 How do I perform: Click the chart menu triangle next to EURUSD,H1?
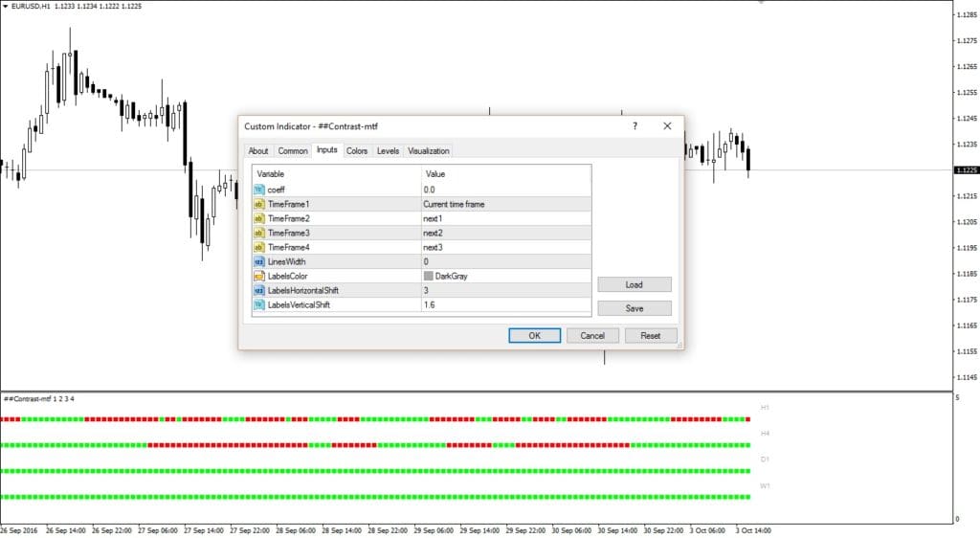coord(5,7)
